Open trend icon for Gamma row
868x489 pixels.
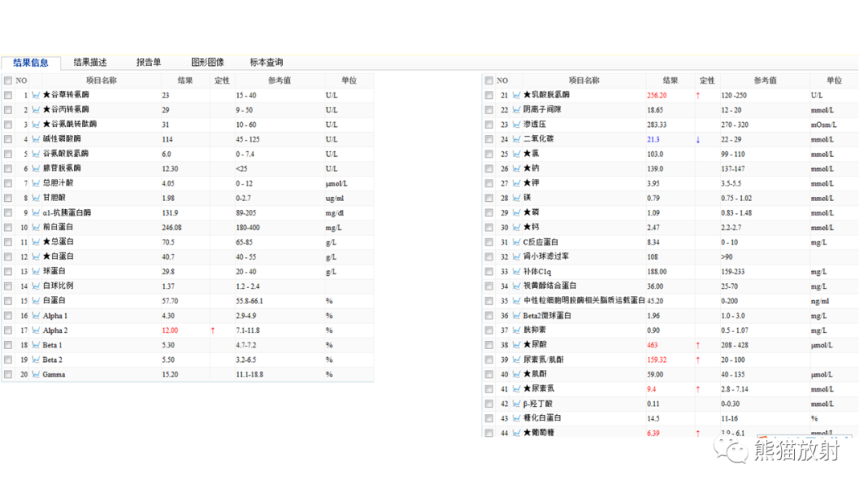click(35, 375)
